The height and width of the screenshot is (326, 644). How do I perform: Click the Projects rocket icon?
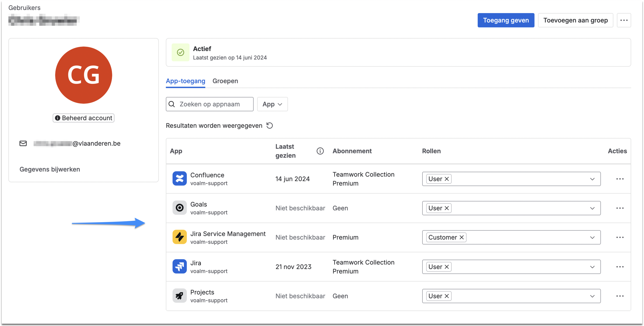pos(179,296)
